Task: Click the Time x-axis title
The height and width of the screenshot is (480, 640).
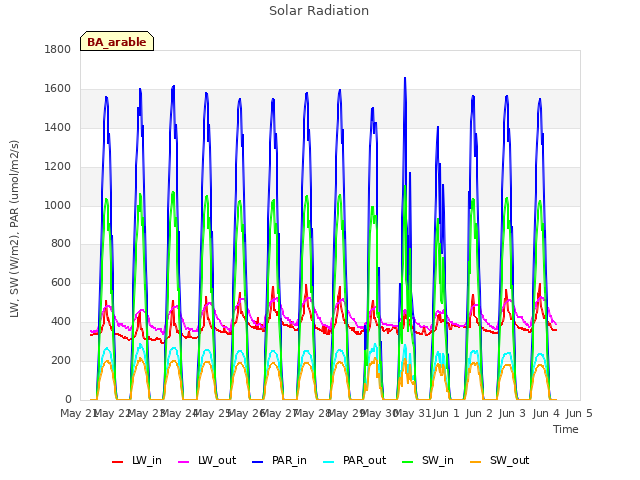Action: (x=566, y=429)
